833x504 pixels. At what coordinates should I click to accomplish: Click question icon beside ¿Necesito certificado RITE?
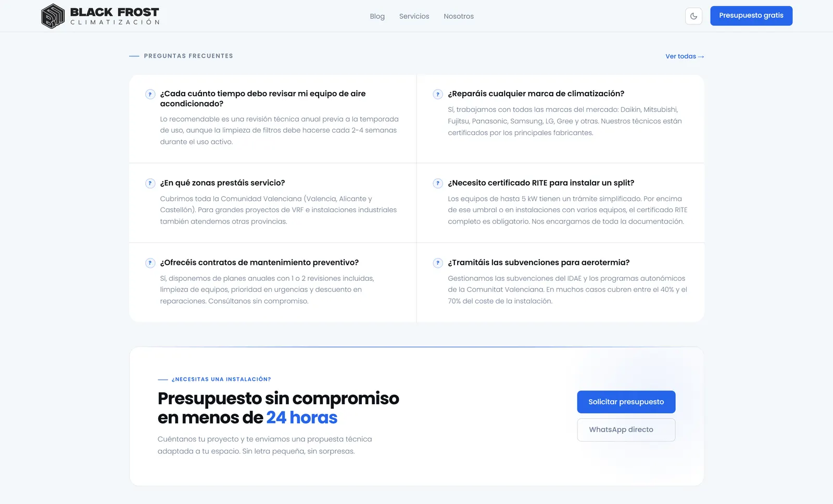click(438, 183)
